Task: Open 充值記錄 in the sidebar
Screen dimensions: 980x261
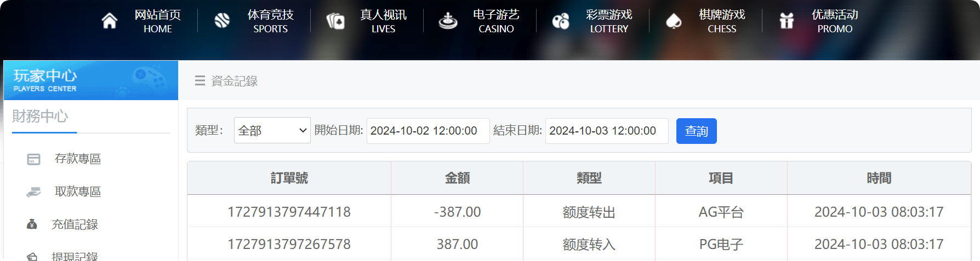Action: pyautogui.click(x=75, y=224)
